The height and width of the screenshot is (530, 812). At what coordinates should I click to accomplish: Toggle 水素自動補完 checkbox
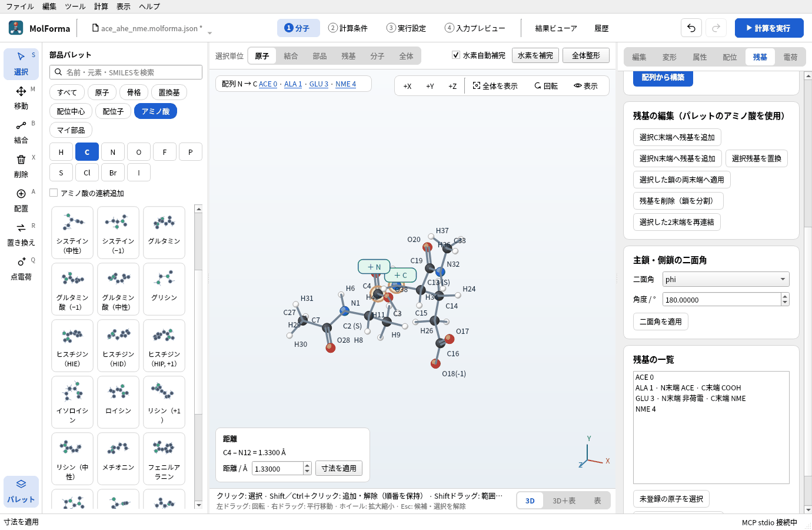[x=456, y=55]
